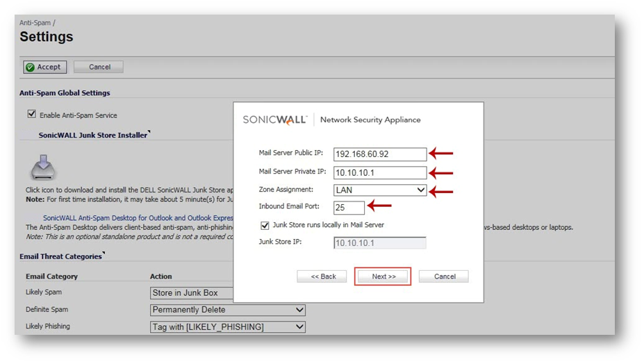The image size is (644, 364).
Task: Click the Mail Server Private IP field
Action: [x=380, y=172]
